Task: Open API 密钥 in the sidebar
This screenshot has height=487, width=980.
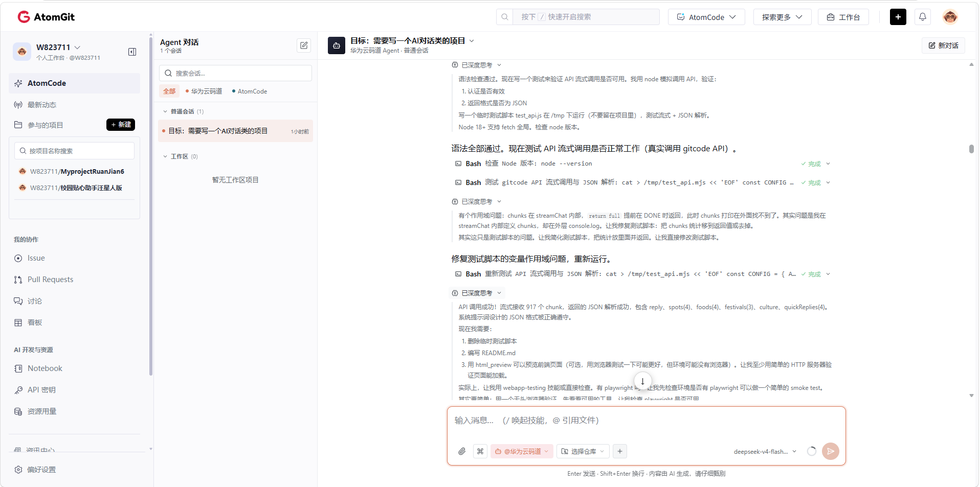Action: tap(41, 390)
